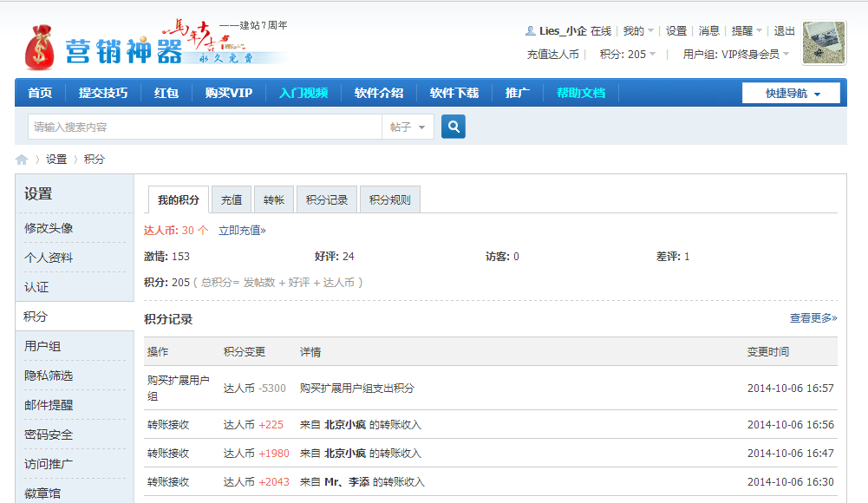Click the 立即充值 link
The height and width of the screenshot is (503, 868).
(x=242, y=231)
